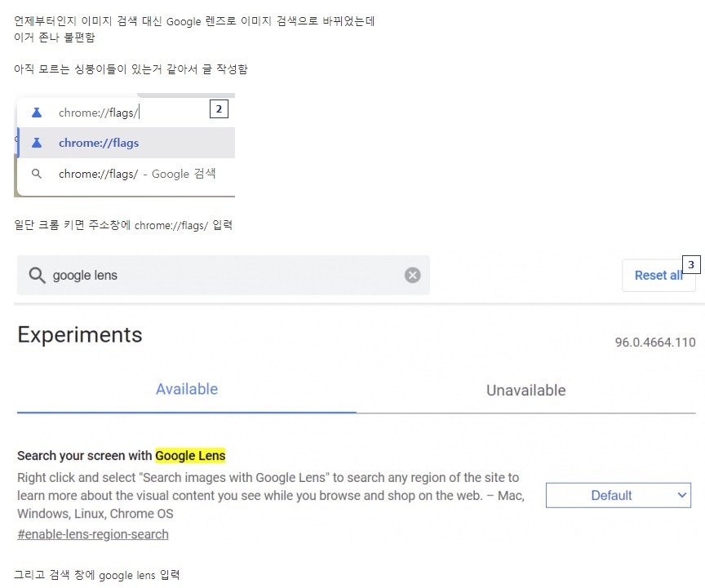This screenshot has width=705, height=588.
Task: Focus the flags search field with google lens
Action: [224, 275]
